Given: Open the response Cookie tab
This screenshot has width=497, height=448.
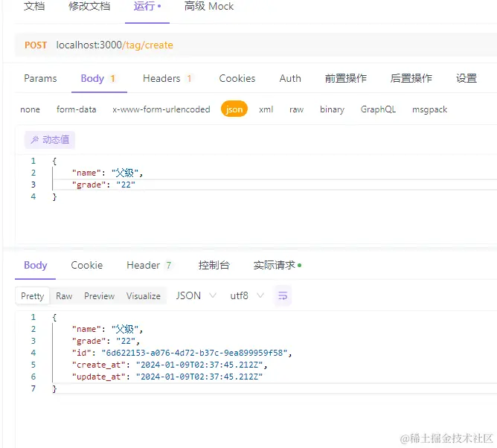Looking at the screenshot, I should 86,265.
